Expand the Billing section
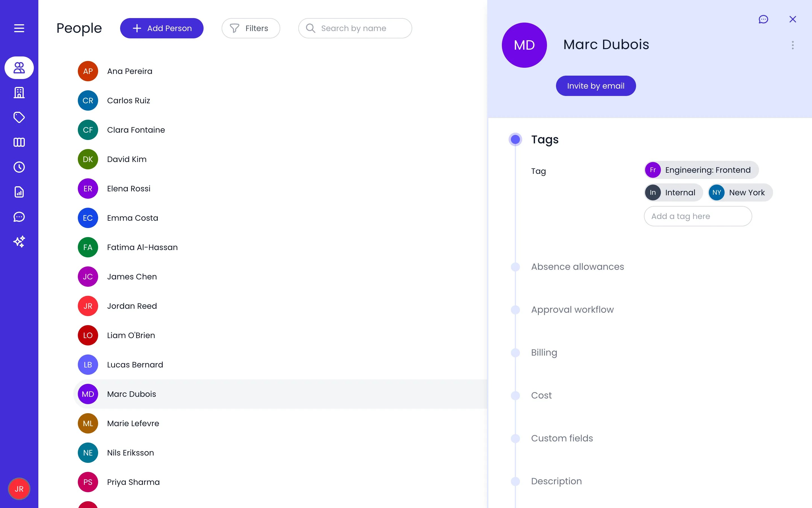Image resolution: width=812 pixels, height=508 pixels. 544,352
